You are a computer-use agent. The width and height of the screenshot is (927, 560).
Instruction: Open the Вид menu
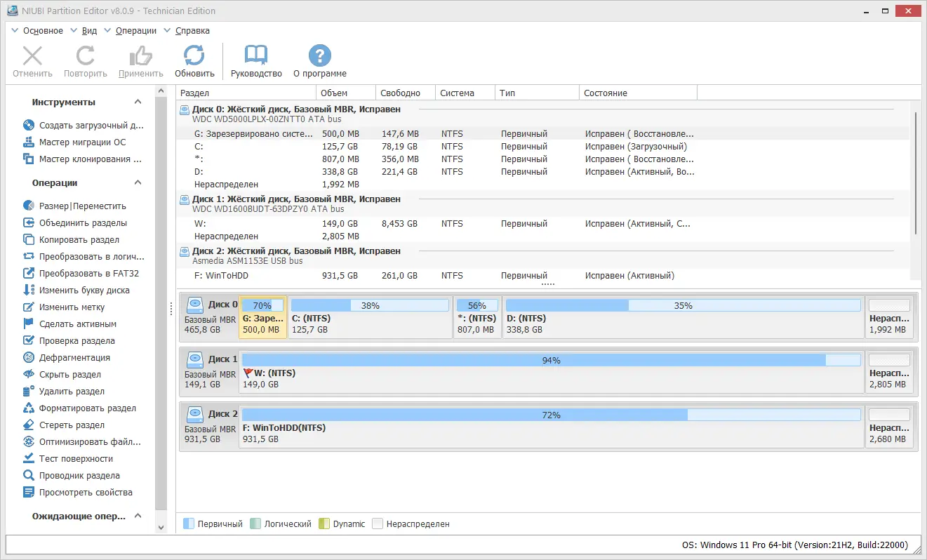tap(89, 31)
